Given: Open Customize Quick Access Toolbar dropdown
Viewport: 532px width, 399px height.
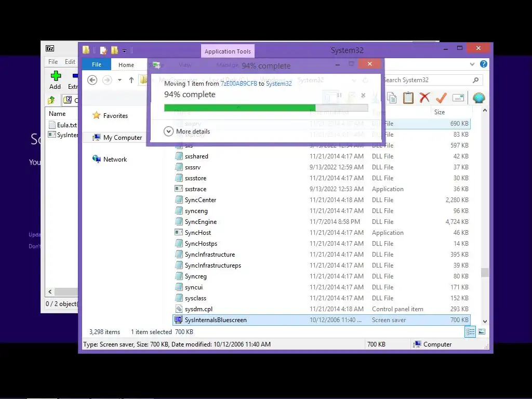Looking at the screenshot, I should click(125, 51).
